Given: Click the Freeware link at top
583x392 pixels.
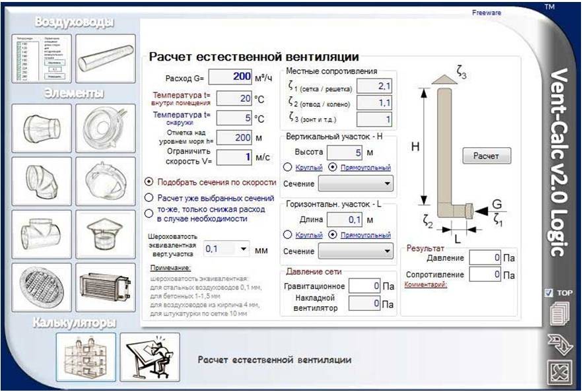Looking at the screenshot, I should tap(486, 13).
